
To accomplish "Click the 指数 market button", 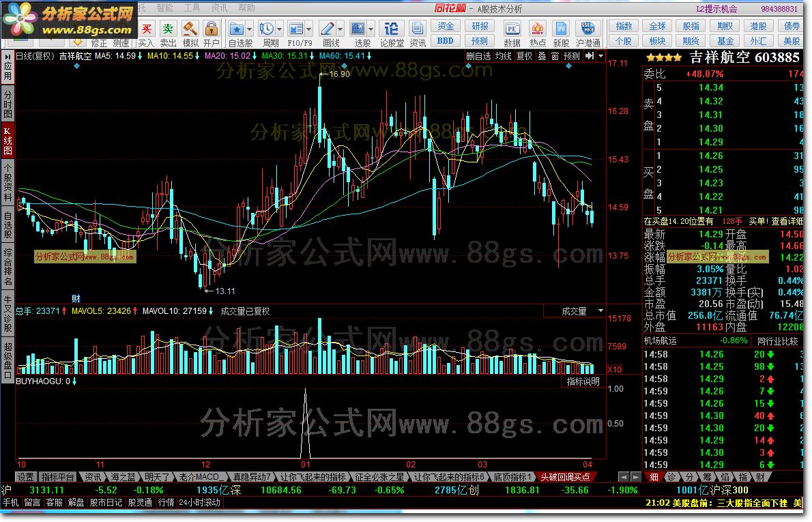I will (624, 26).
